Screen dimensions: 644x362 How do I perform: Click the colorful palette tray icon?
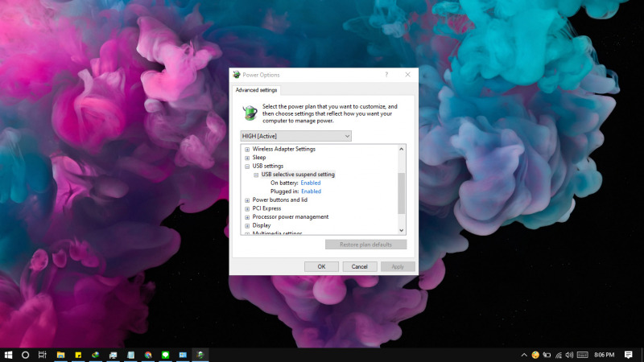tap(535, 355)
